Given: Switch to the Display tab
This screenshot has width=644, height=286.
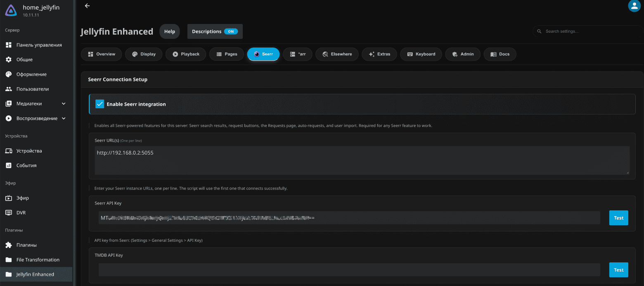Looking at the screenshot, I should 144,54.
